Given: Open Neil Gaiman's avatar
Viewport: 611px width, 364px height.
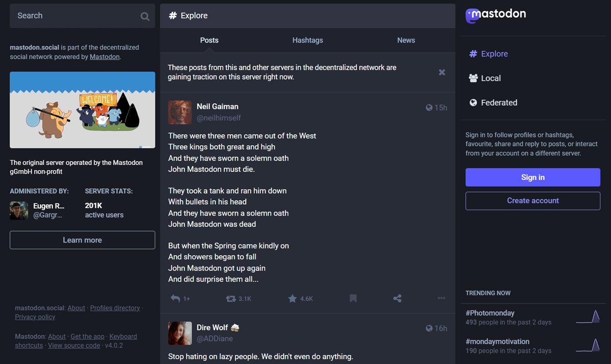Looking at the screenshot, I should pyautogui.click(x=180, y=112).
